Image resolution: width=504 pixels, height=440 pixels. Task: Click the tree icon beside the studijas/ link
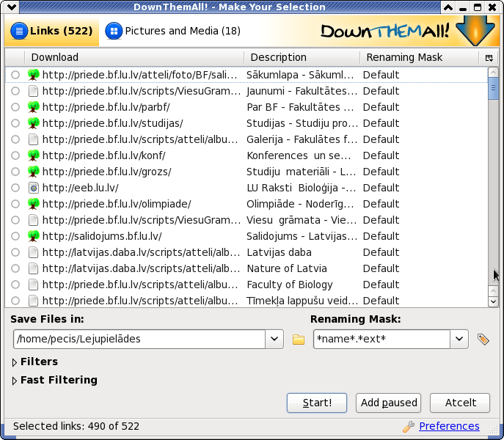(34, 123)
